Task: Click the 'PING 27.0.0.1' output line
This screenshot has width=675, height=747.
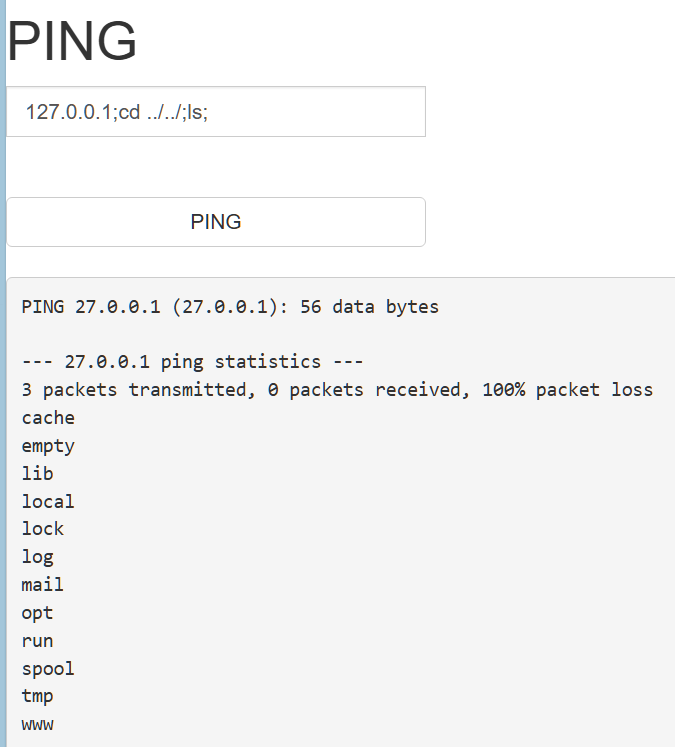Action: [230, 306]
